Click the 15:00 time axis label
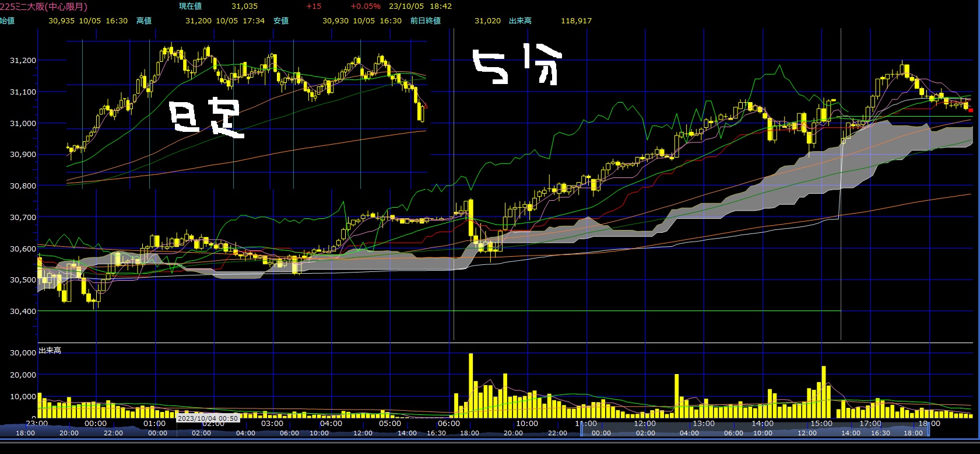Image resolution: width=980 pixels, height=454 pixels. [x=821, y=424]
